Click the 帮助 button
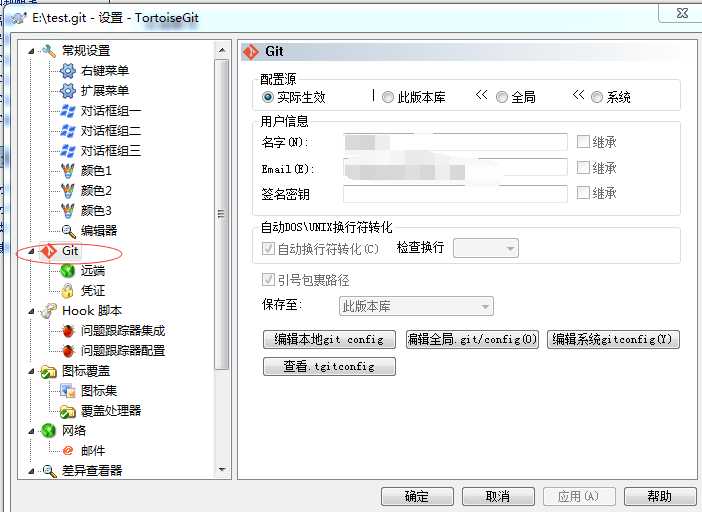This screenshot has width=702, height=512. [660, 496]
